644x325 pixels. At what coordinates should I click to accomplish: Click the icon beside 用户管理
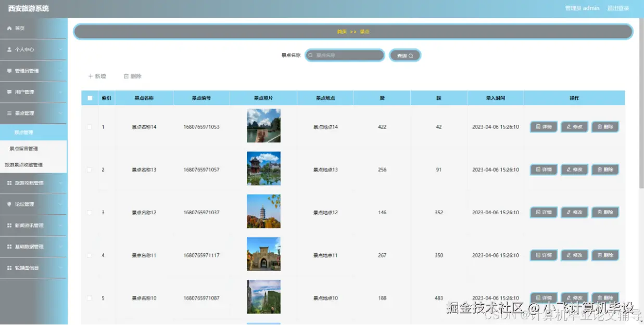9,92
